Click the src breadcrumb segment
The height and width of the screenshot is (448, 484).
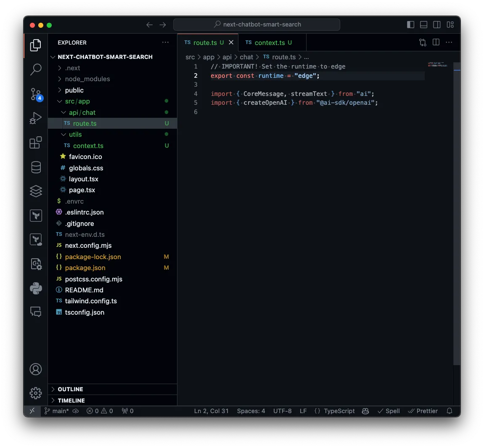190,57
